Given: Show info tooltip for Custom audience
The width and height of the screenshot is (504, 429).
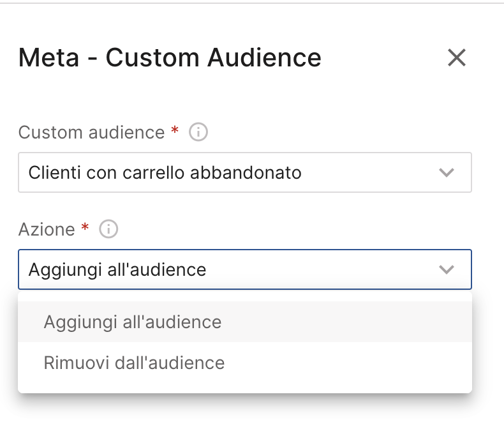Looking at the screenshot, I should [x=198, y=132].
